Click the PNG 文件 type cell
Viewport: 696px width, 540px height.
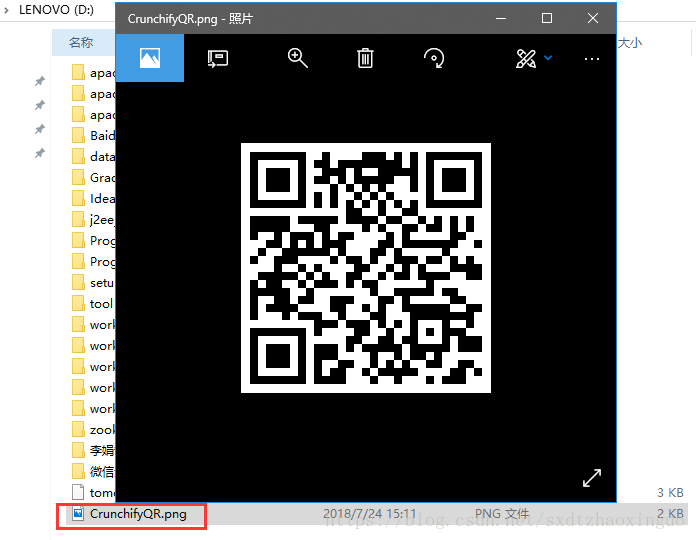(502, 514)
